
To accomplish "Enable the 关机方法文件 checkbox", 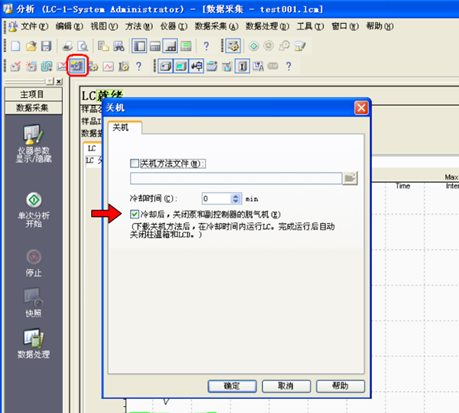I will pos(134,163).
